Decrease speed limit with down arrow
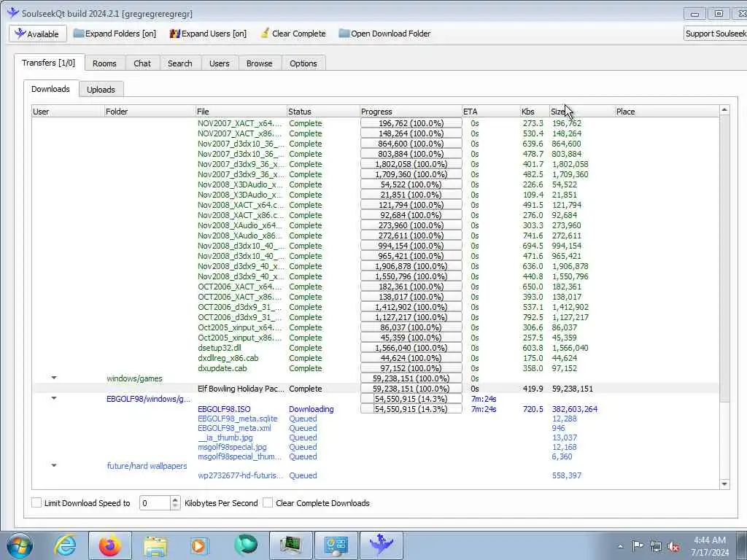Screen dimensions: 747x560 click(175, 506)
